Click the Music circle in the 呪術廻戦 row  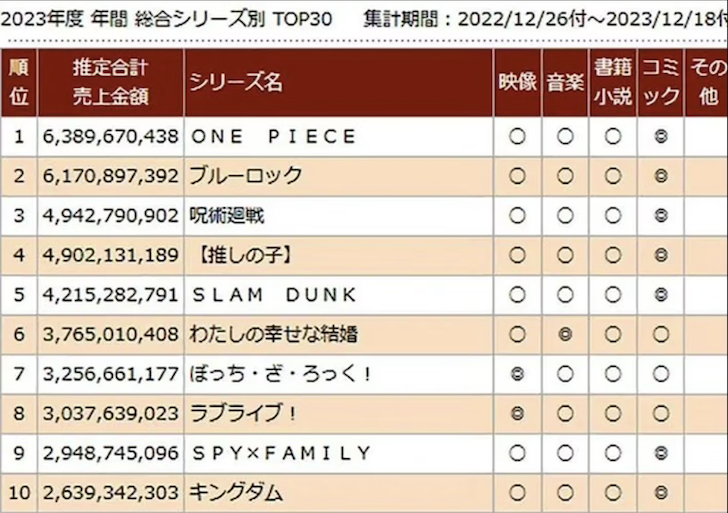[x=565, y=215]
